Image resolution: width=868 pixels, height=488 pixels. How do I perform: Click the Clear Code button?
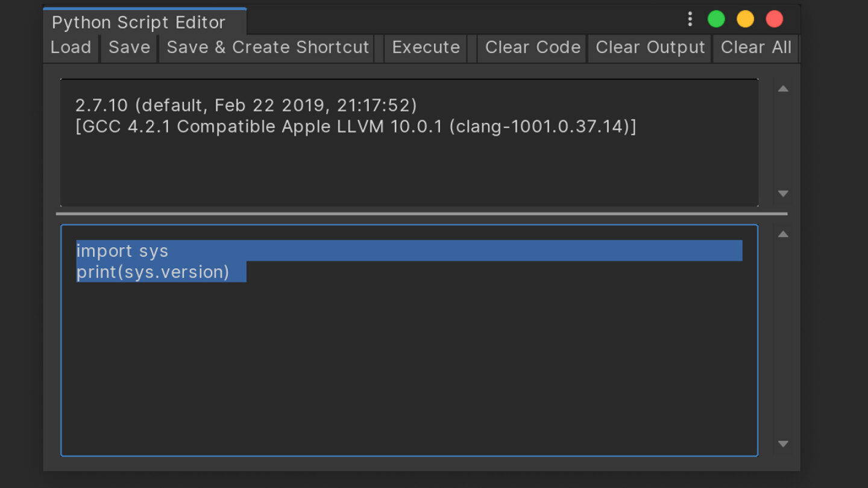[532, 48]
